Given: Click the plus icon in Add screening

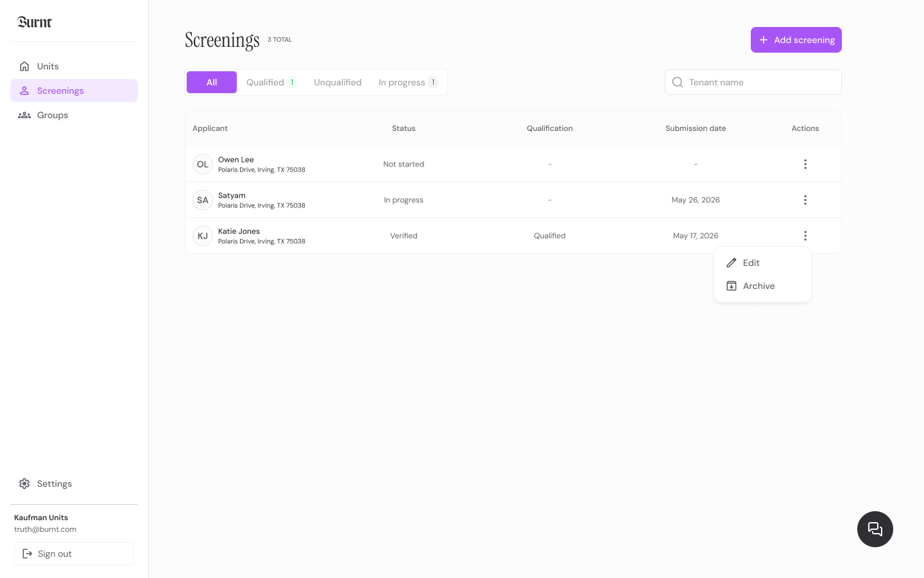Looking at the screenshot, I should click(764, 40).
